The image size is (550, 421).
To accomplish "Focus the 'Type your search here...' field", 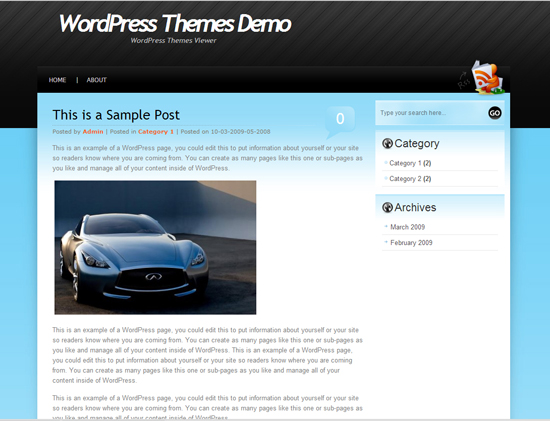I will coord(432,113).
